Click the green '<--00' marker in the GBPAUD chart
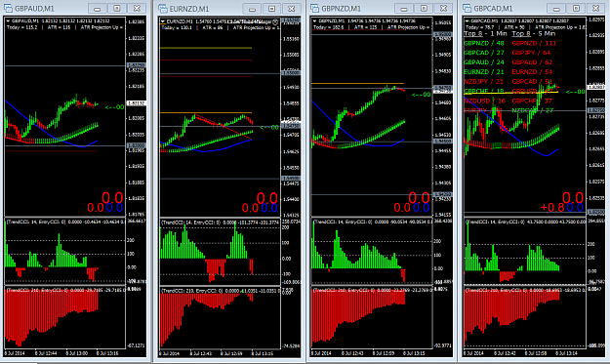 (x=114, y=107)
